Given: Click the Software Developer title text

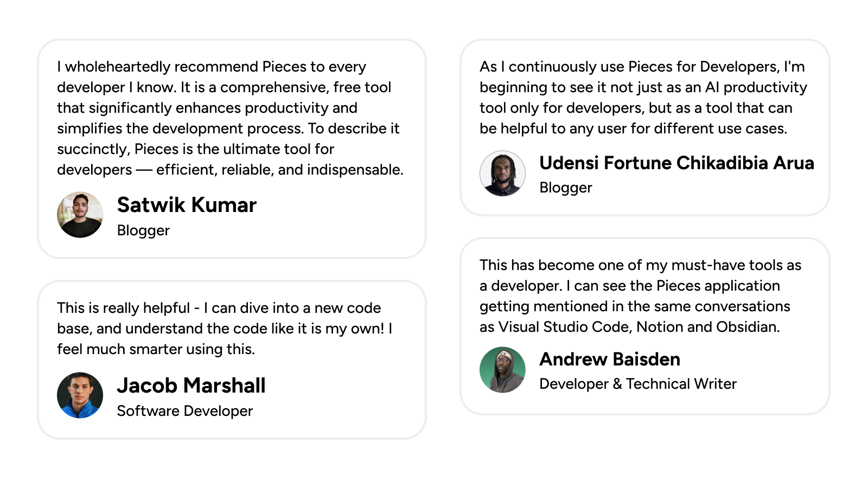Looking at the screenshot, I should click(185, 411).
